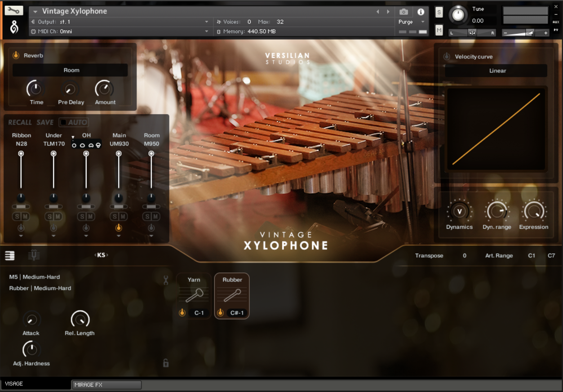The width and height of the screenshot is (563, 392).
Task: Click the tuning fork icon near bottom left
Action: (x=35, y=255)
